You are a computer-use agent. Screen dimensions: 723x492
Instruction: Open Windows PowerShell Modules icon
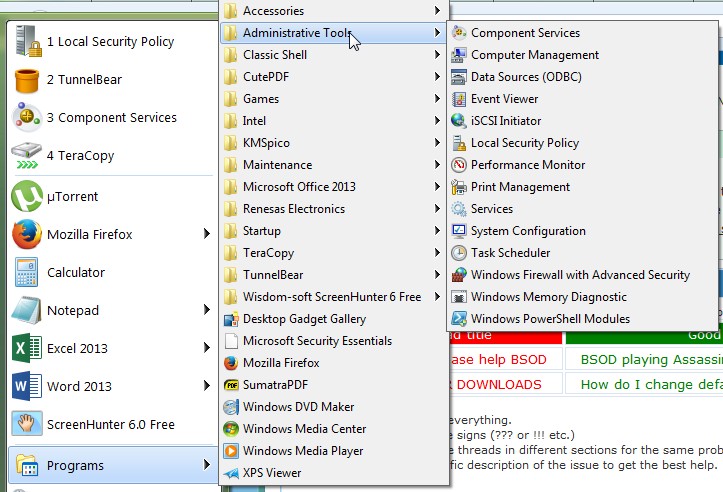tap(459, 319)
